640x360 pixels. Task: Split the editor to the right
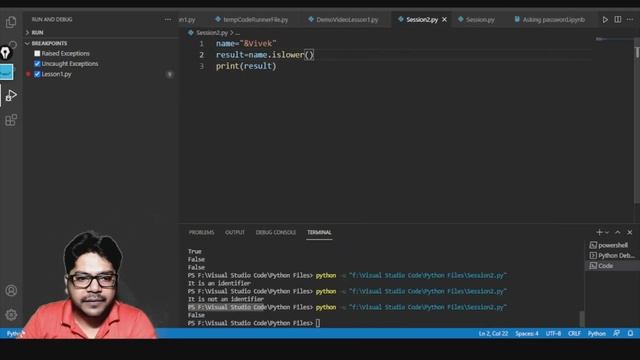618,20
